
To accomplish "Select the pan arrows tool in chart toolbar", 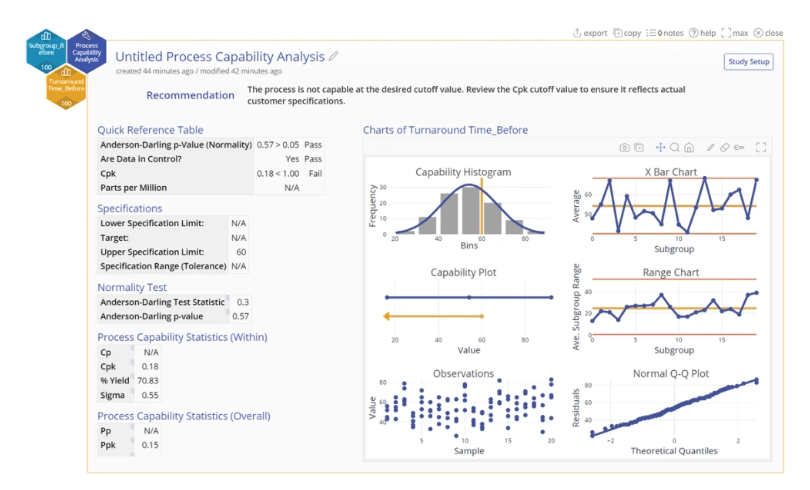I will (661, 147).
